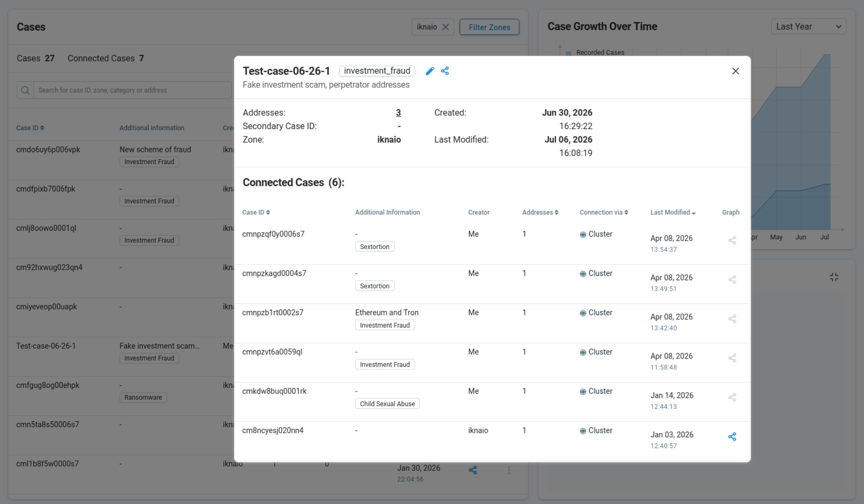Sort connected cases by Last Modified

672,213
